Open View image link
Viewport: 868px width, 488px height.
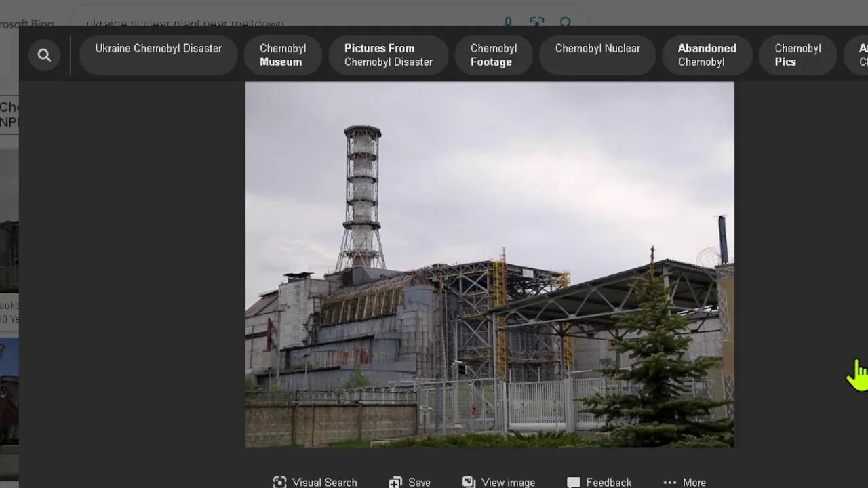coord(498,482)
